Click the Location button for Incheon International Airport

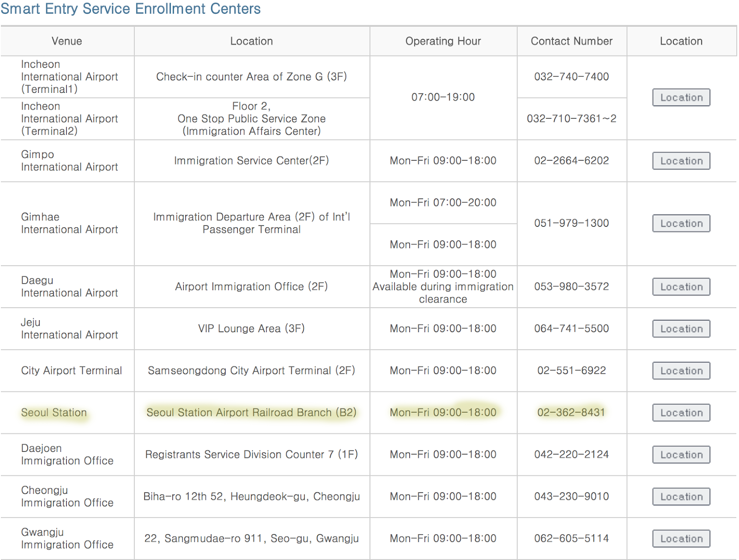681,97
